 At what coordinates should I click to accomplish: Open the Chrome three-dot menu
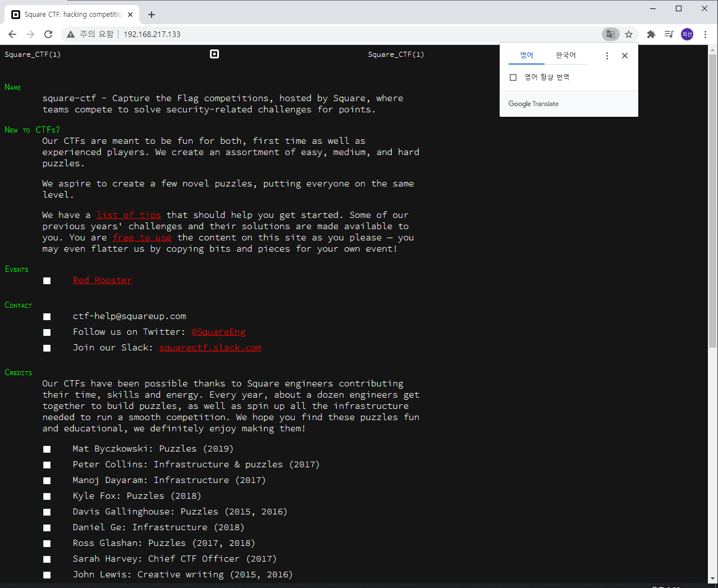click(x=705, y=34)
